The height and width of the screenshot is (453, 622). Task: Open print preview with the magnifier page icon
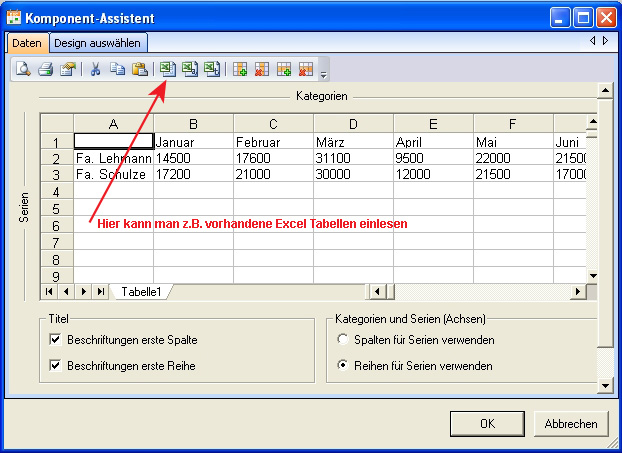(x=22, y=69)
